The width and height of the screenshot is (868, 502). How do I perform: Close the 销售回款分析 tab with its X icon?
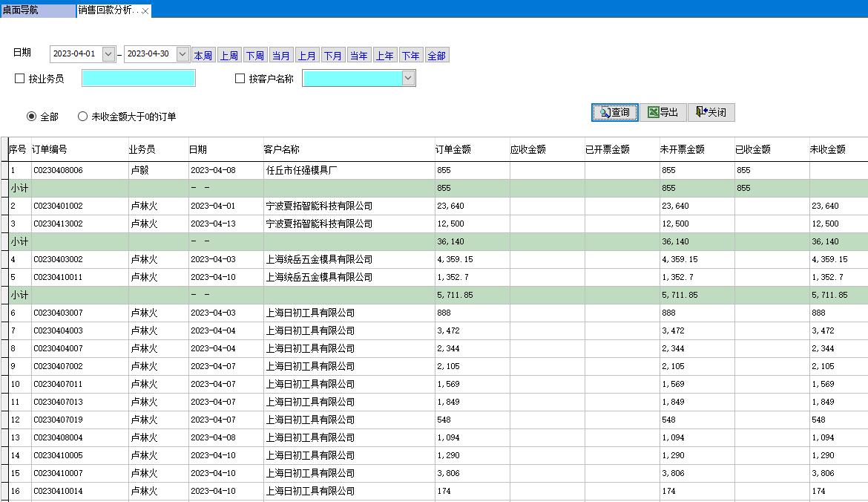pyautogui.click(x=145, y=11)
